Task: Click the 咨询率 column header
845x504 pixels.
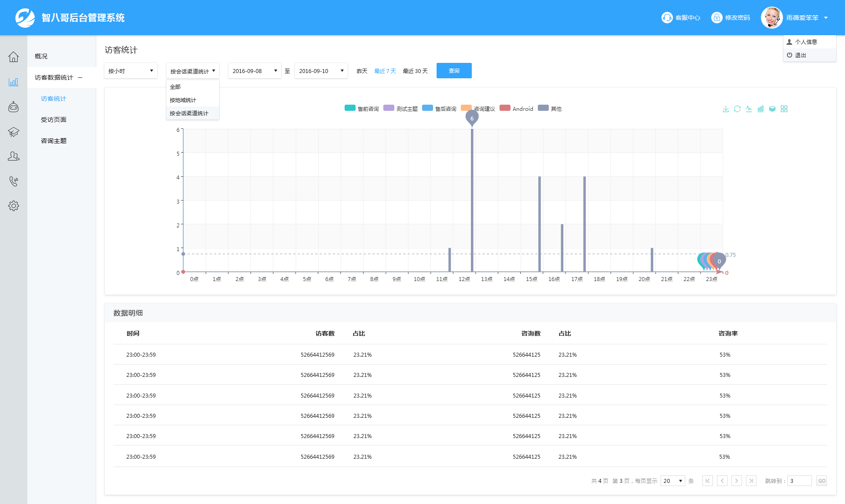Action: (x=728, y=333)
